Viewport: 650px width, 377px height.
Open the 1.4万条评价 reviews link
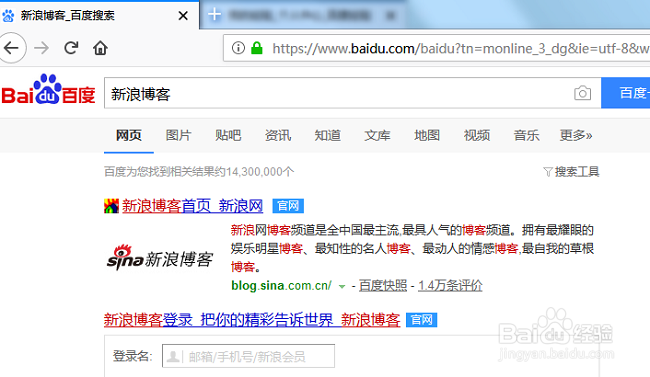click(x=450, y=285)
